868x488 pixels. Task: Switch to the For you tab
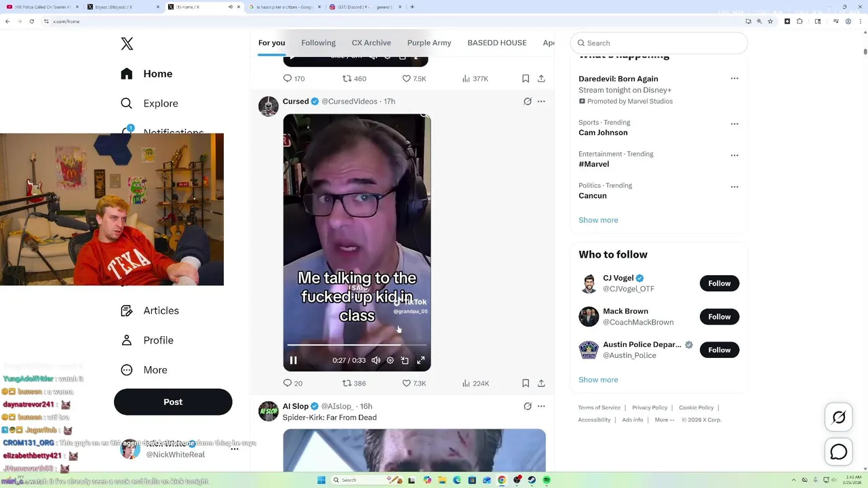pyautogui.click(x=271, y=43)
